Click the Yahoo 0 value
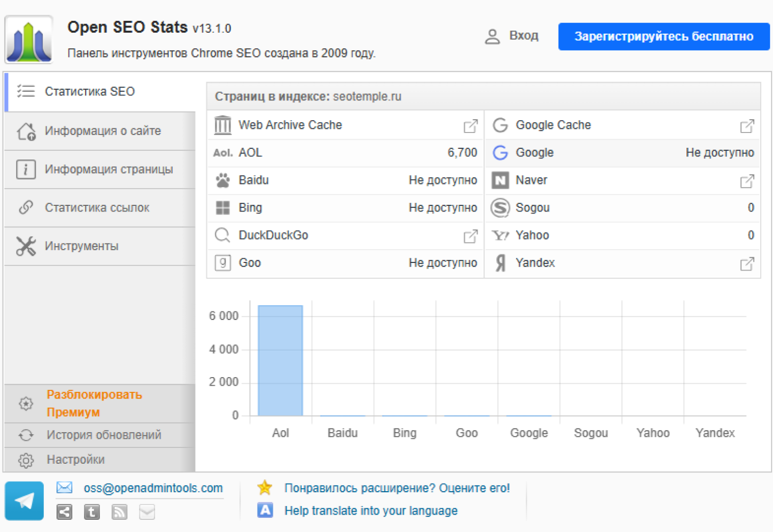Image resolution: width=773 pixels, height=532 pixels. 751,235
